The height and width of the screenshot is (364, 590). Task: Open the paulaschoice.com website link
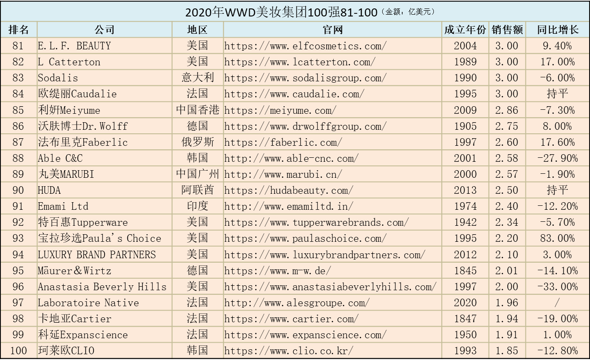point(305,238)
